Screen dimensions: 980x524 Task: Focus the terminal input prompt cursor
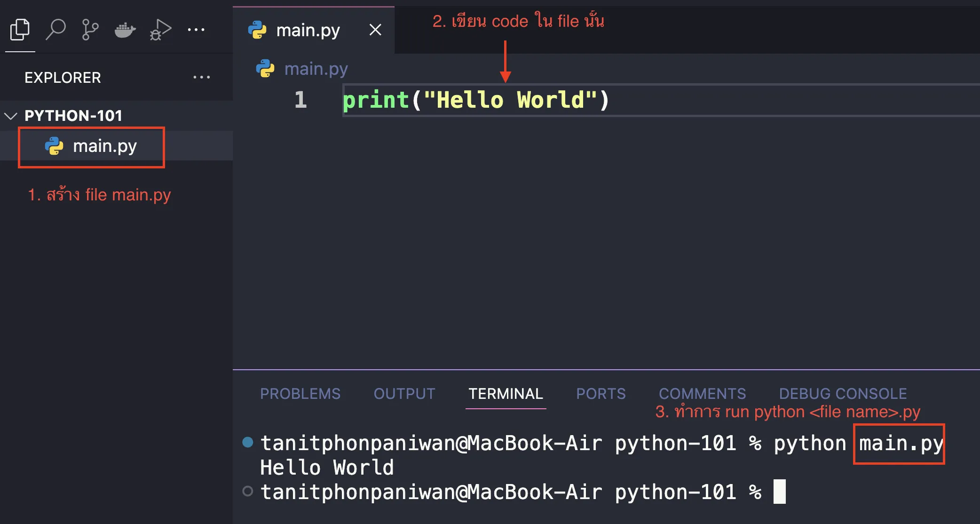780,492
